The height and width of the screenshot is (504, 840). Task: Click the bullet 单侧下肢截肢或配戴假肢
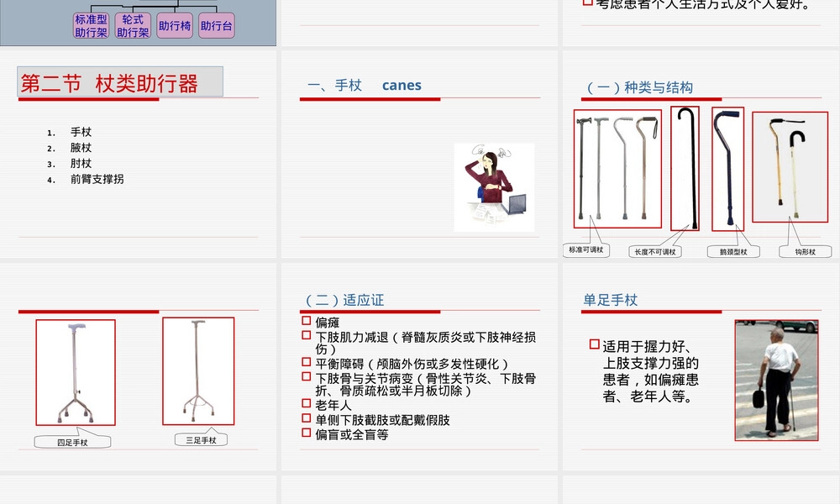pos(382,420)
